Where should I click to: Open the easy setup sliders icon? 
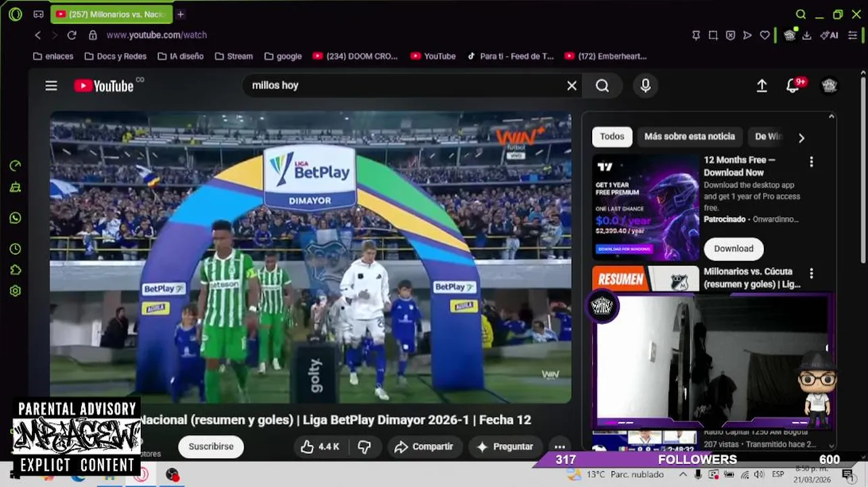[x=853, y=35]
